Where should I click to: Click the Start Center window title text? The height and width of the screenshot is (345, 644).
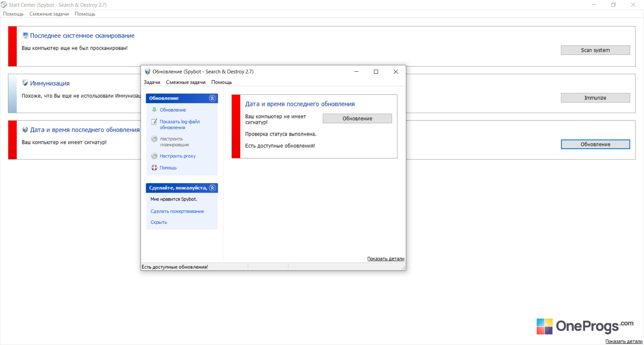pyautogui.click(x=58, y=5)
